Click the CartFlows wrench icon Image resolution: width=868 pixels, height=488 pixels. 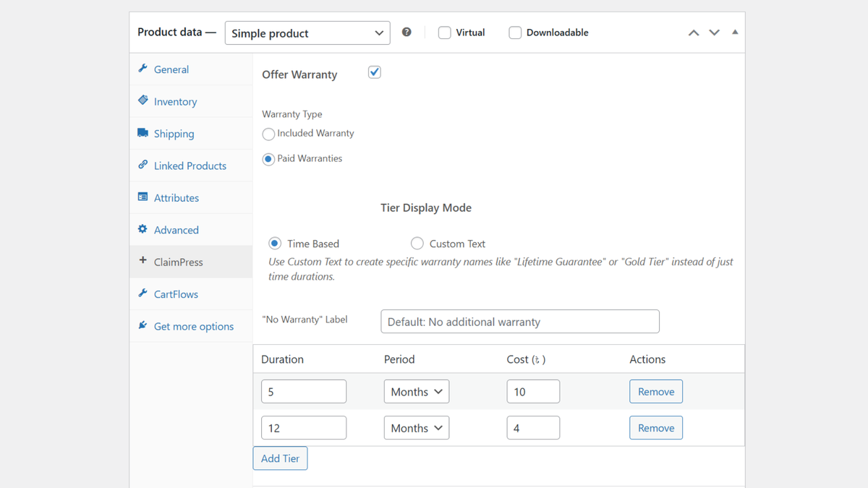(x=142, y=294)
